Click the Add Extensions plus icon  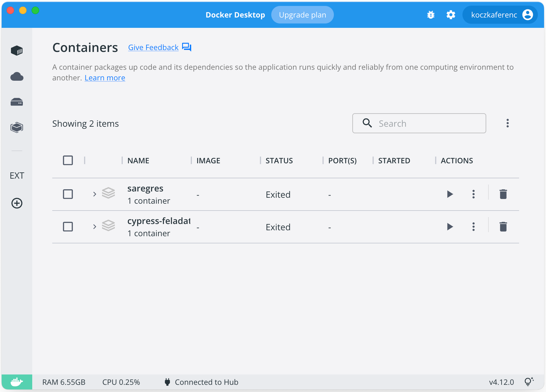click(x=17, y=203)
